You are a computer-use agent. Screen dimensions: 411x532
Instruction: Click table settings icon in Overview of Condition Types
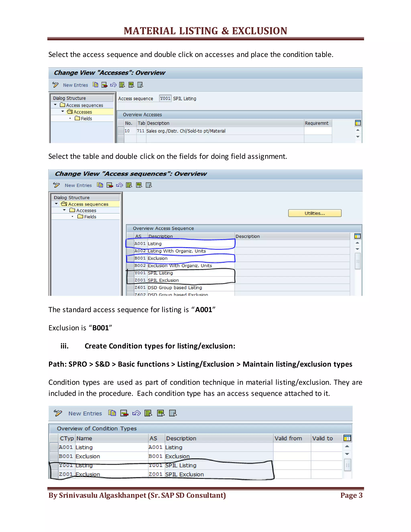click(x=347, y=438)
